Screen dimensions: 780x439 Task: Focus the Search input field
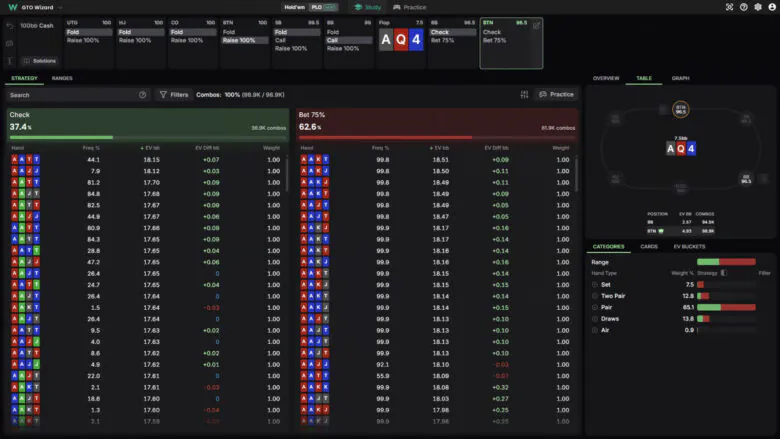(x=79, y=94)
